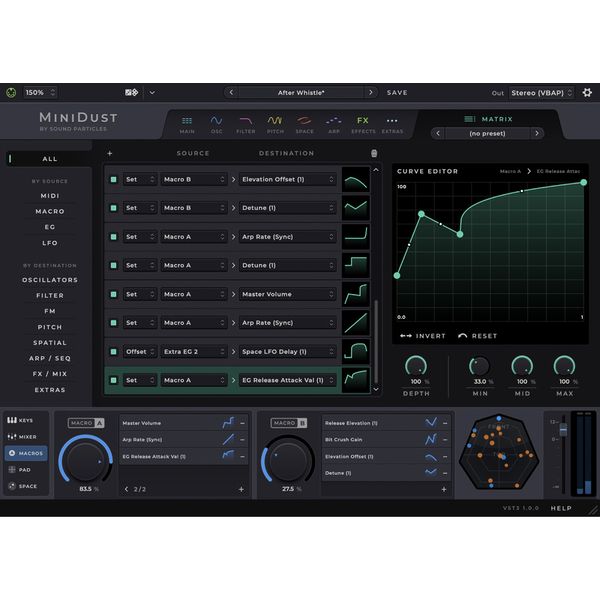The width and height of the screenshot is (600, 600).
Task: Open the Arp section icon
Action: 334,124
